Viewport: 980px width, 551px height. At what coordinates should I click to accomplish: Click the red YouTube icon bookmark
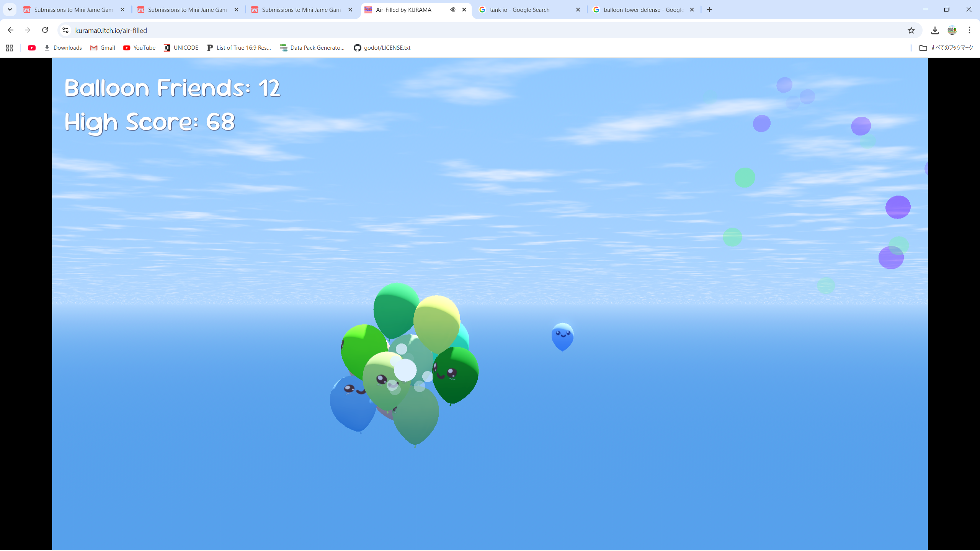(32, 48)
